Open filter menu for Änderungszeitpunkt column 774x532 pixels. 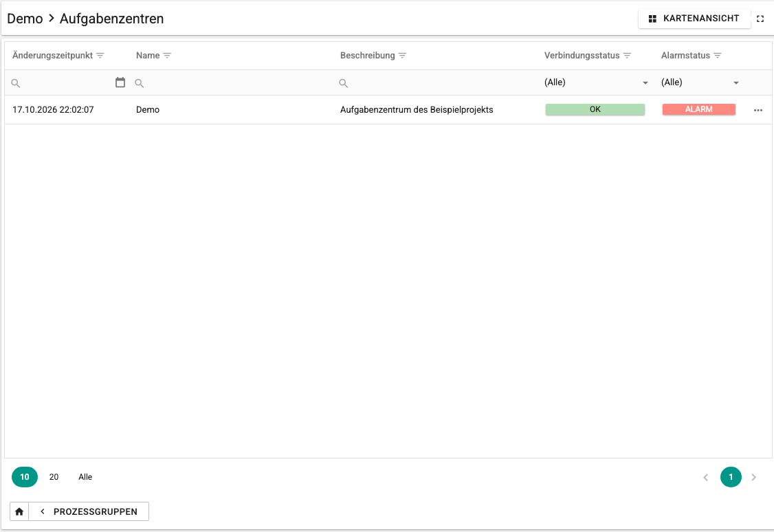pos(100,56)
